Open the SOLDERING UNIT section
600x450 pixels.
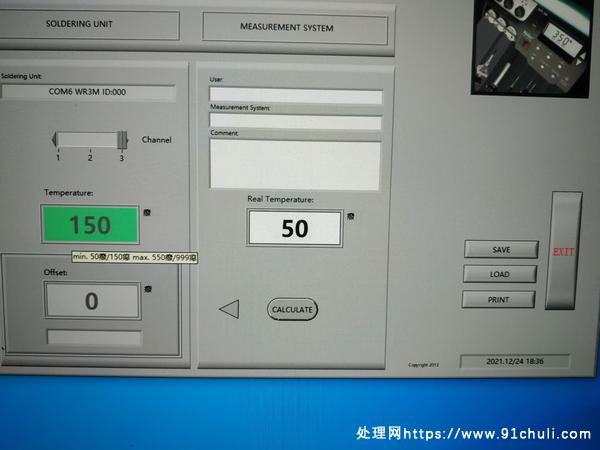(88, 25)
